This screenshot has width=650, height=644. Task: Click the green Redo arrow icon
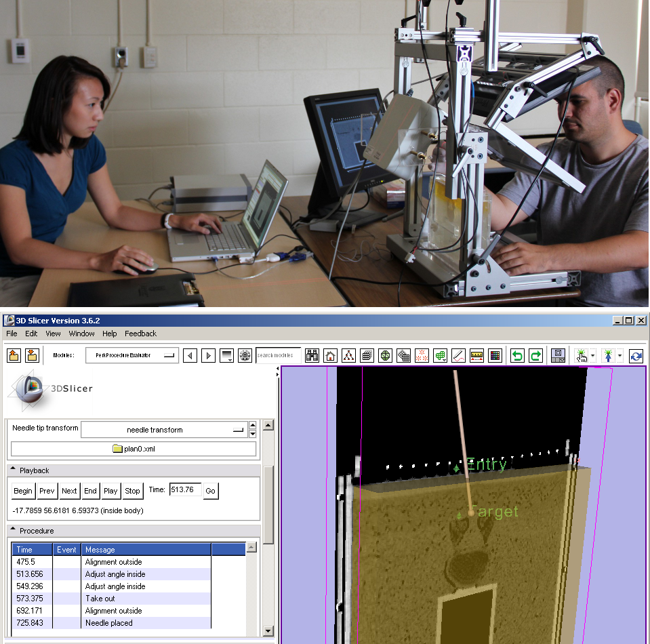(535, 355)
